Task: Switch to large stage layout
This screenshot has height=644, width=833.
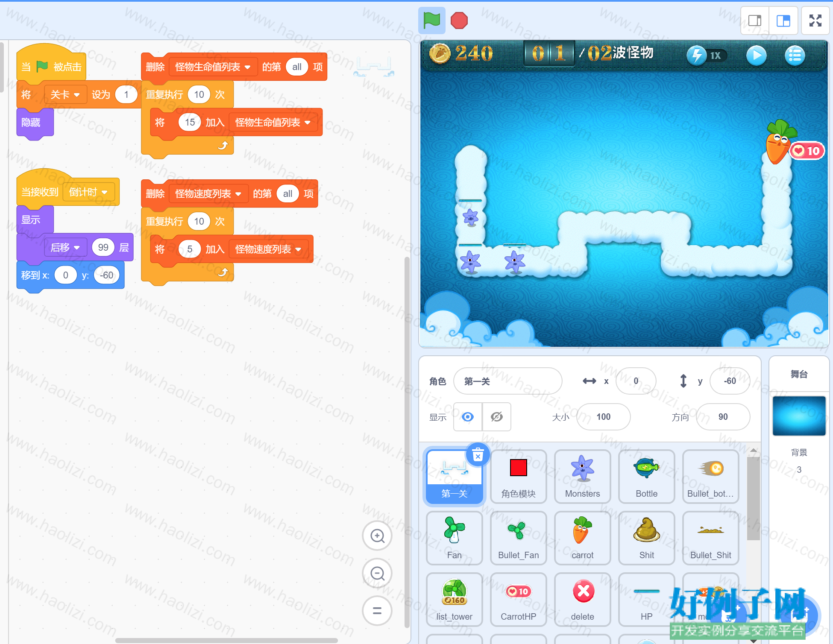Action: (783, 20)
